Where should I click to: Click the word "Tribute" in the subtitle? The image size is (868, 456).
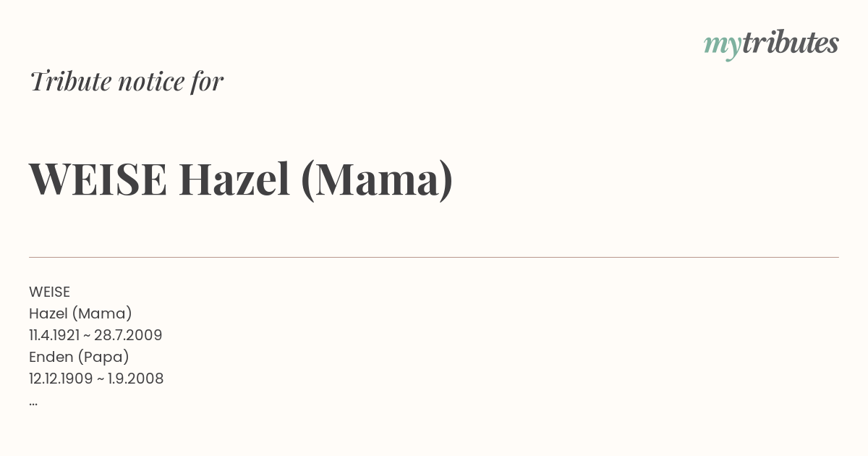(71, 81)
